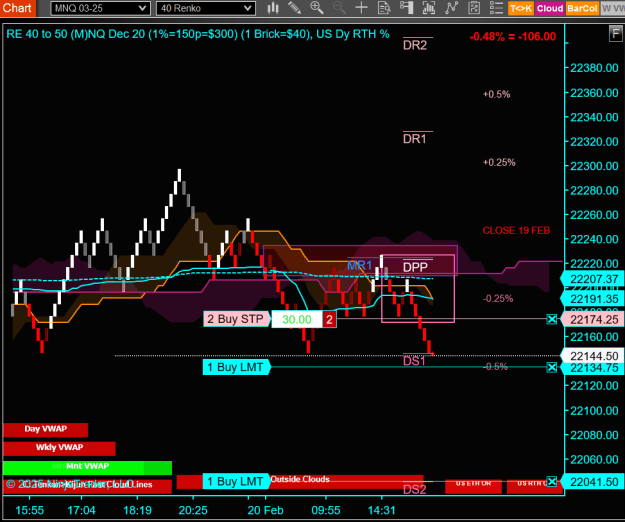Click the DS2 pivot label
Image resolution: width=625 pixels, height=522 pixels.
pyautogui.click(x=415, y=489)
